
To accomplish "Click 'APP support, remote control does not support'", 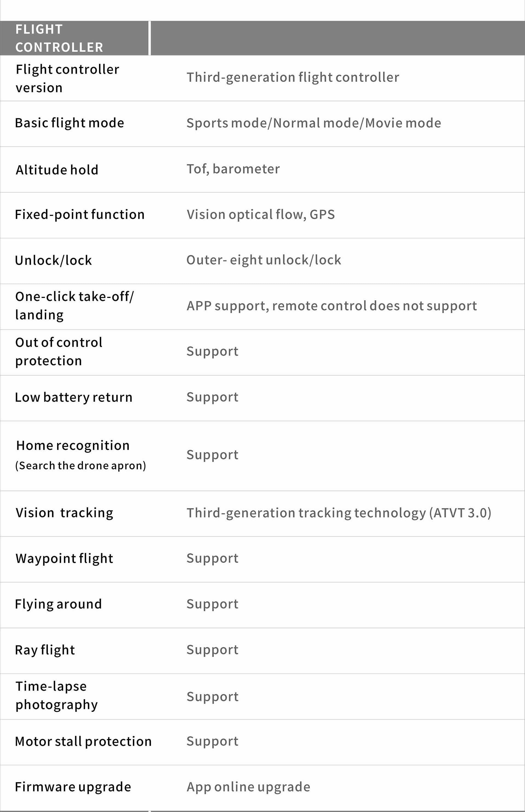I will pyautogui.click(x=331, y=306).
